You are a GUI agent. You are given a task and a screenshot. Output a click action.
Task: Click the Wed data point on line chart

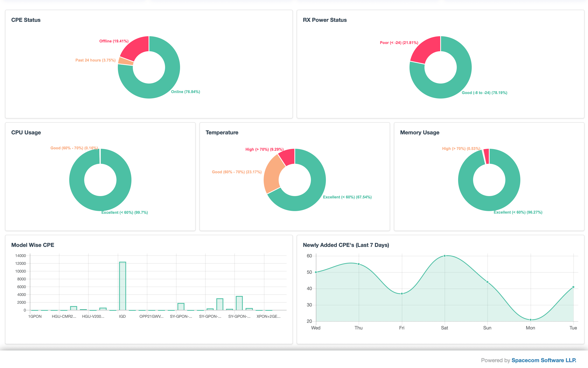tap(316, 272)
